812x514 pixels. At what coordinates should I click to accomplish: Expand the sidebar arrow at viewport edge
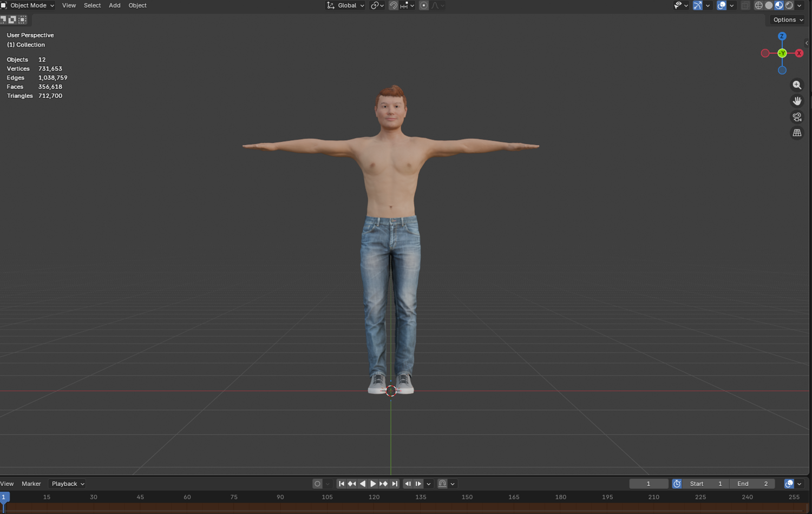point(807,43)
